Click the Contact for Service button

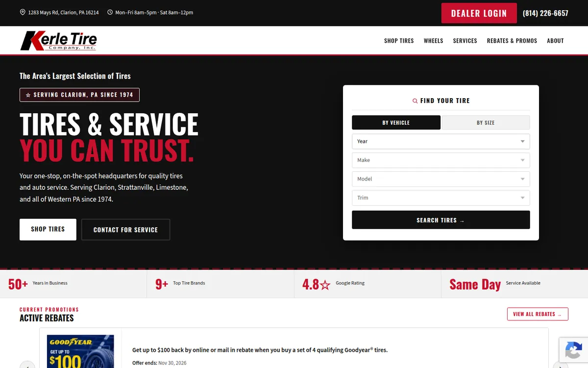coord(125,230)
